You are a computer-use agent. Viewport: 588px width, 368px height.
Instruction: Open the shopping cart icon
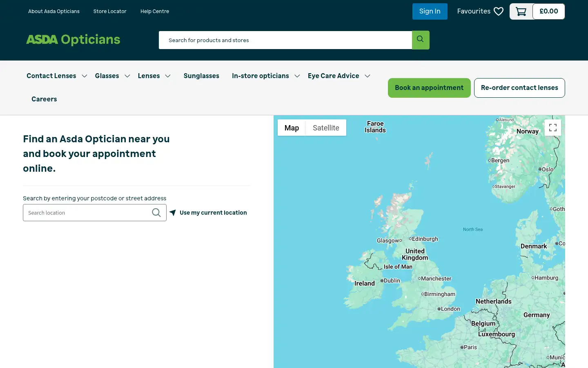[x=521, y=11]
